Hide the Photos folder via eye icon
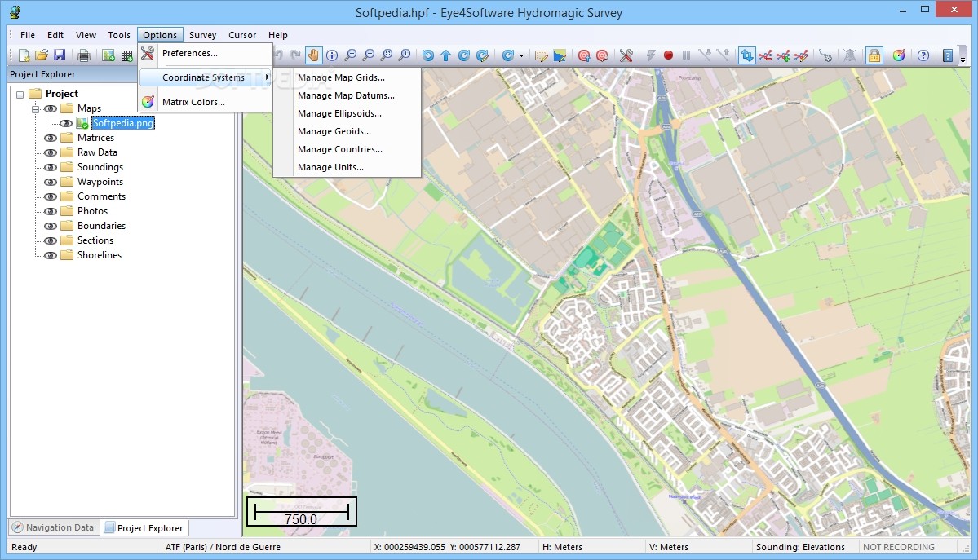 (51, 211)
